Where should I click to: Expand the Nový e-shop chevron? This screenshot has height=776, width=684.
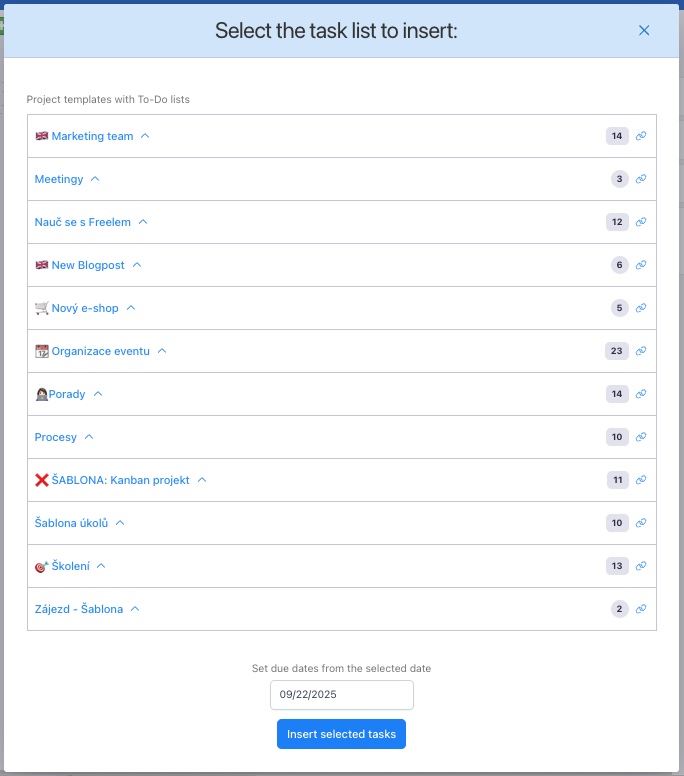point(131,308)
